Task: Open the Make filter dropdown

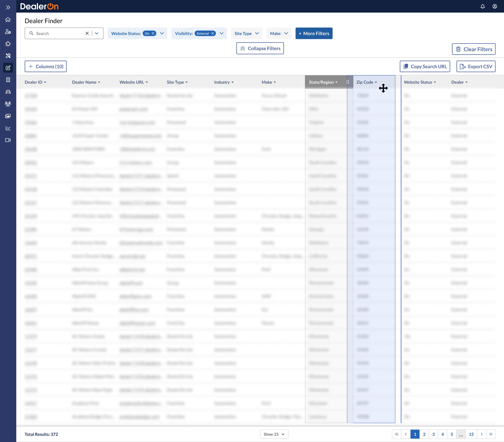Action: 279,33
